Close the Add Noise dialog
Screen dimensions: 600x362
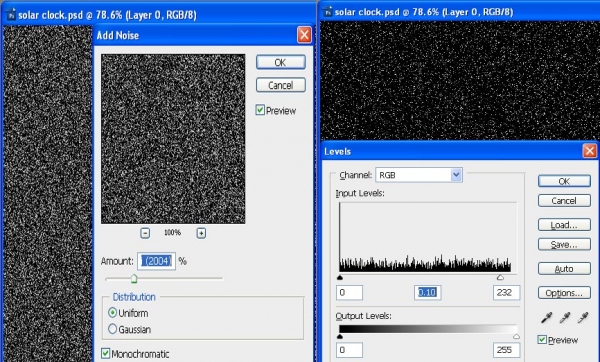[304, 35]
